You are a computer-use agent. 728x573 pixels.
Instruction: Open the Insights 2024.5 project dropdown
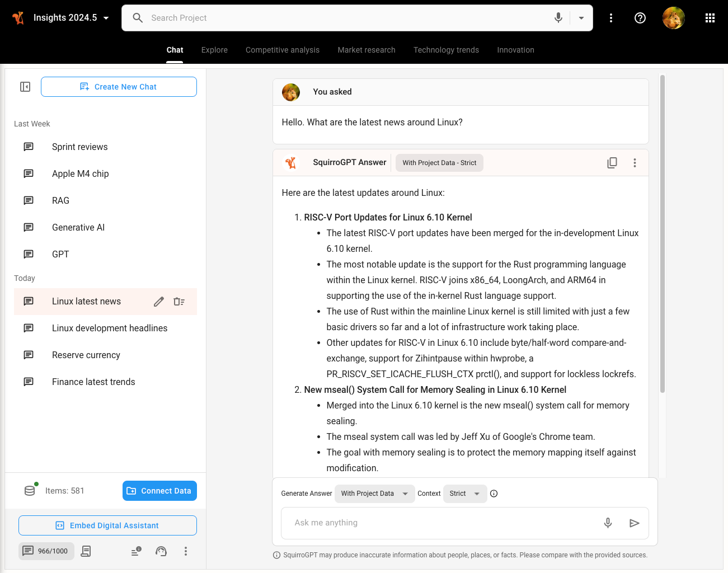point(71,18)
